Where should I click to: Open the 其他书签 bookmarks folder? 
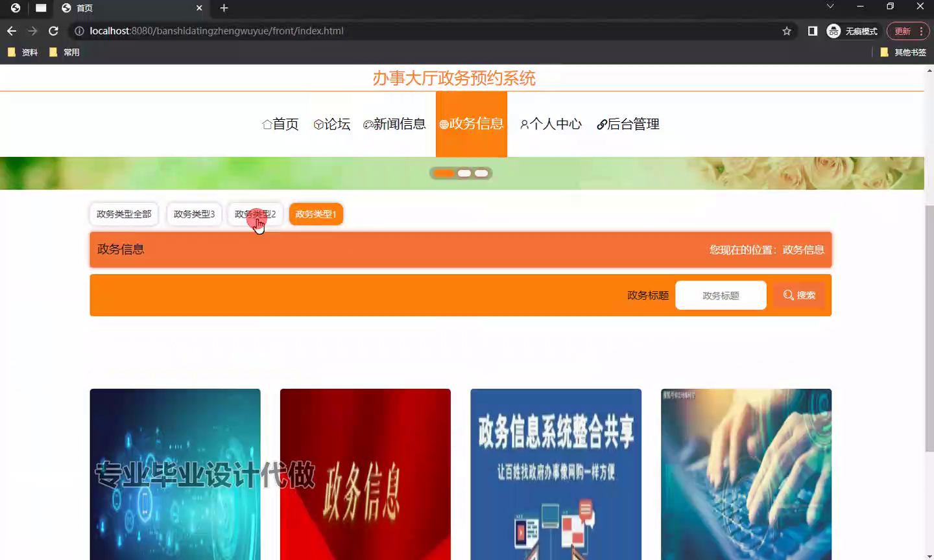(x=904, y=52)
